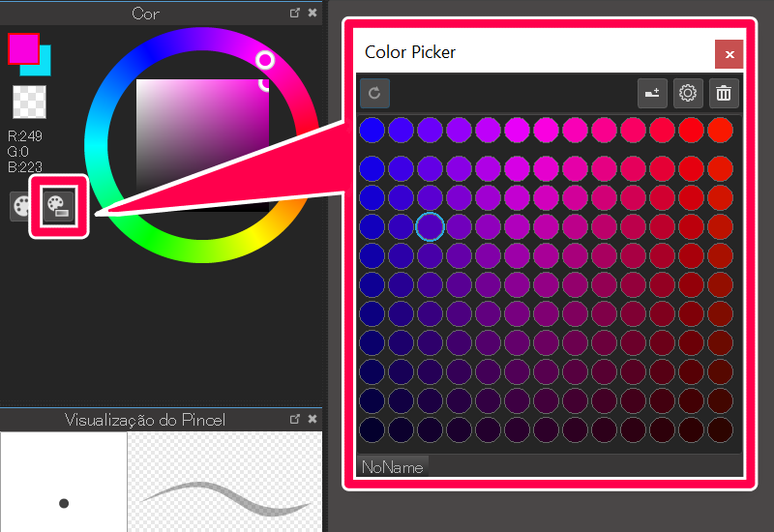This screenshot has width=774, height=532.
Task: Click the G:0 value text
Action: coord(17,152)
